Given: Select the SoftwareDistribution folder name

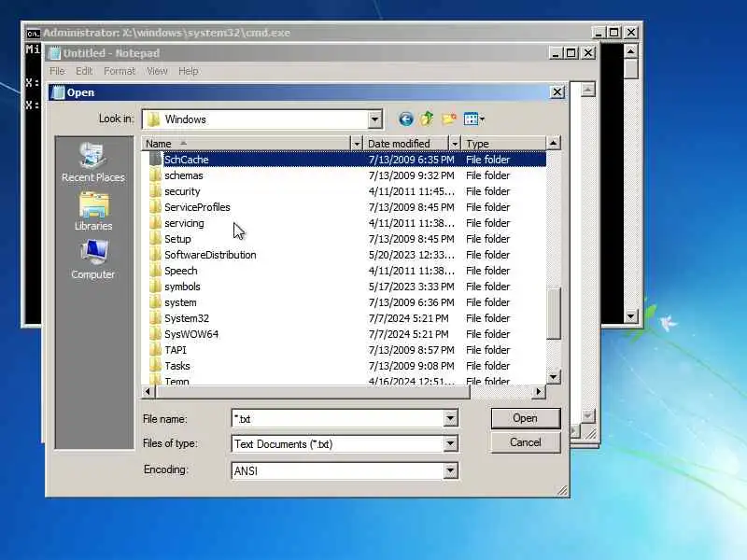Looking at the screenshot, I should [210, 255].
